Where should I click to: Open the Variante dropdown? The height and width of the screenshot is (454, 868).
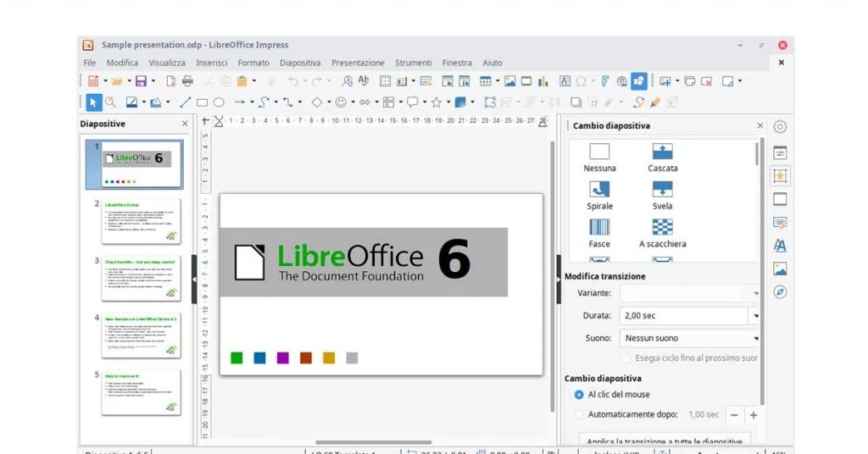click(689, 293)
